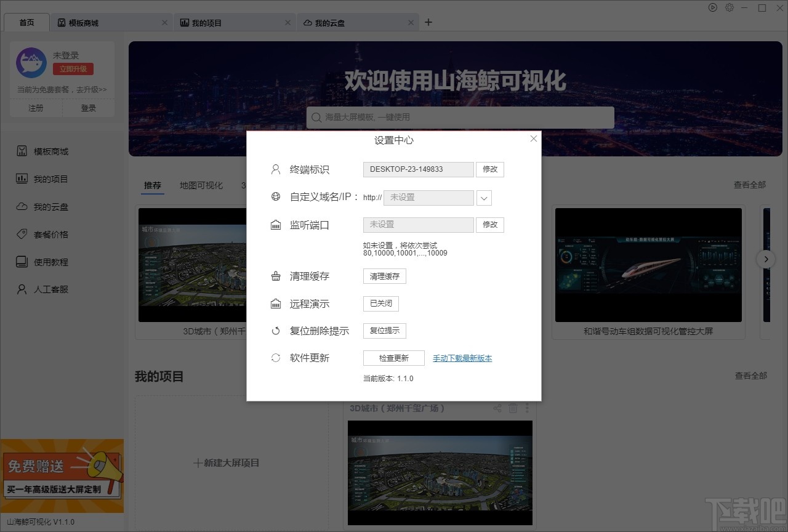Image resolution: width=788 pixels, height=532 pixels.
Task: Click 当前为免费套餐，去升级>> link
Action: pos(62,89)
